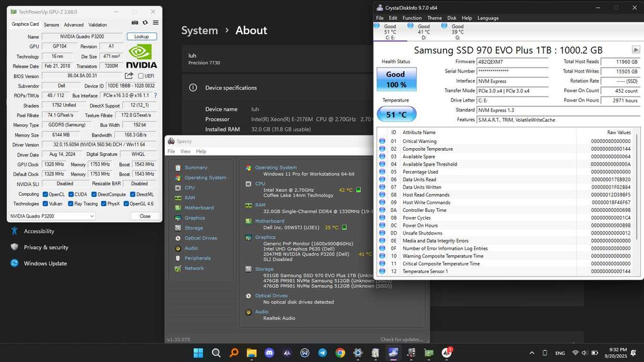Click the 51 °C temperature button
Image resolution: width=644 pixels, height=362 pixels.
(396, 114)
